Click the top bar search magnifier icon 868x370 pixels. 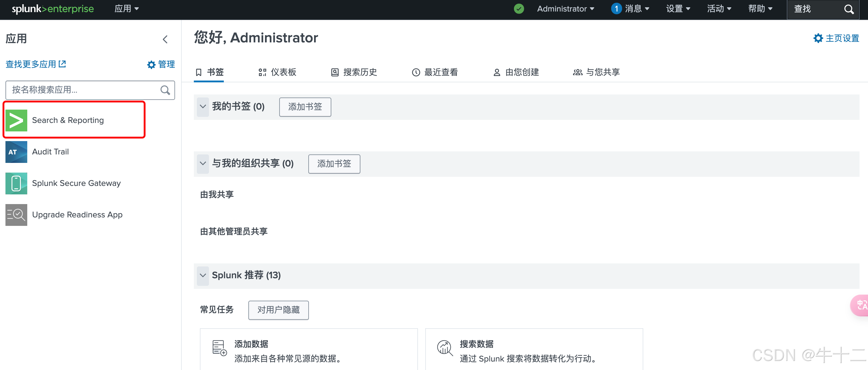point(848,9)
